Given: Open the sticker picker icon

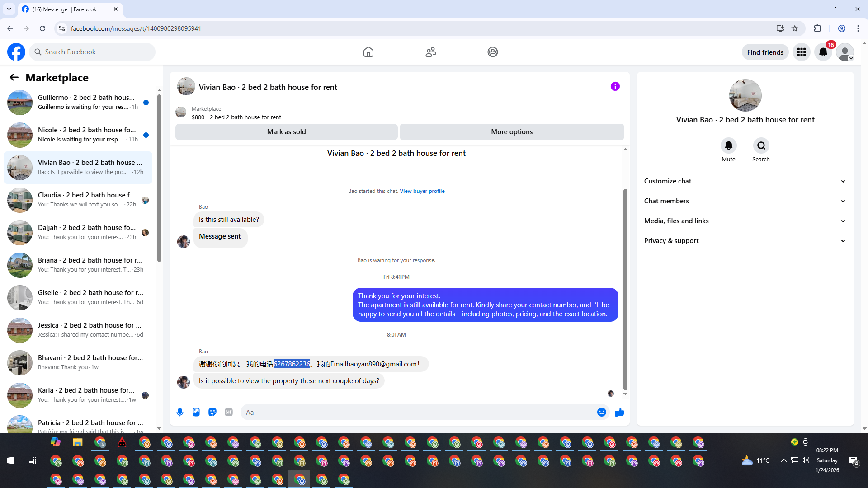Looking at the screenshot, I should point(212,412).
